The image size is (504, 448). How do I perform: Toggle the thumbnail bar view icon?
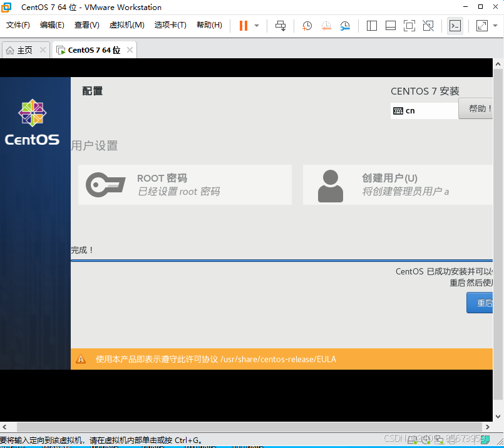(x=390, y=26)
